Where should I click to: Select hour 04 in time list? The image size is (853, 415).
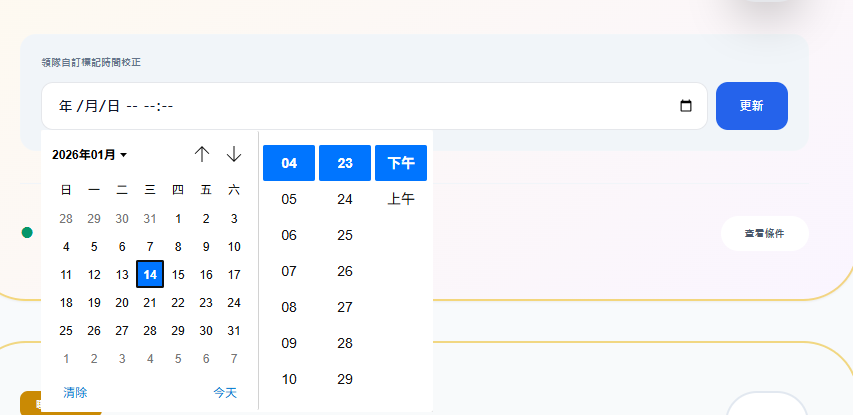[289, 163]
